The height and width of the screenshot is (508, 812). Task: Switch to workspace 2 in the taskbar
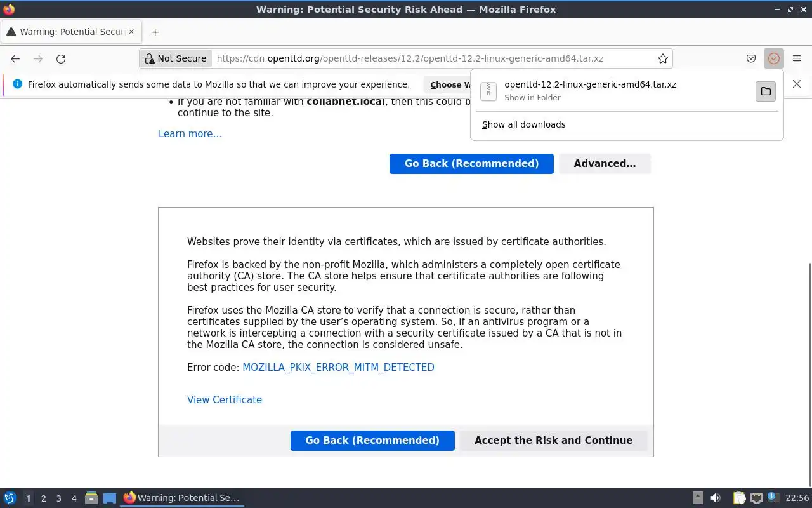[43, 498]
